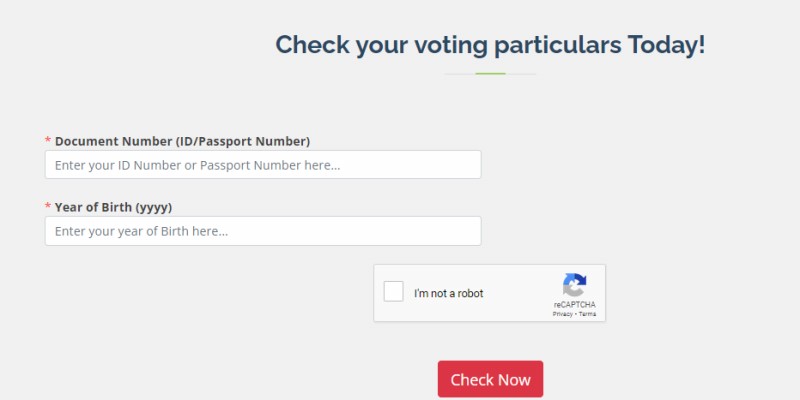Click the "(yyyy)" format hint in label
Image resolution: width=800 pixels, height=400 pixels.
154,208
